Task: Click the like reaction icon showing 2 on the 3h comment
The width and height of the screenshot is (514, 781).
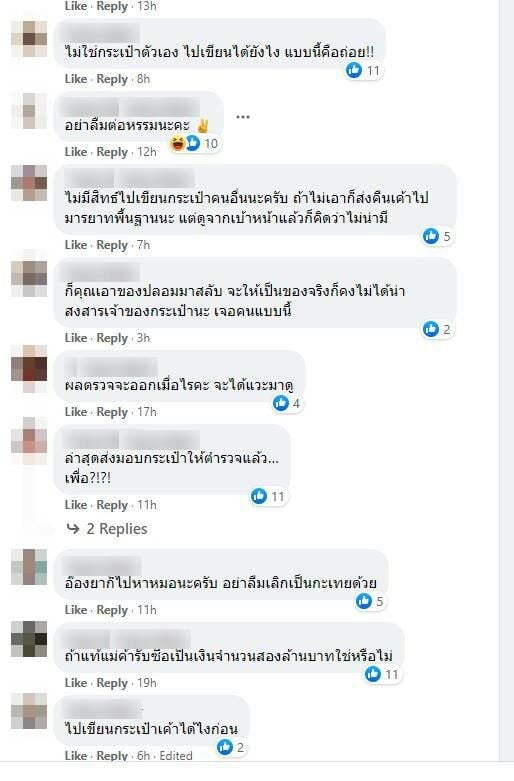Action: [x=431, y=329]
